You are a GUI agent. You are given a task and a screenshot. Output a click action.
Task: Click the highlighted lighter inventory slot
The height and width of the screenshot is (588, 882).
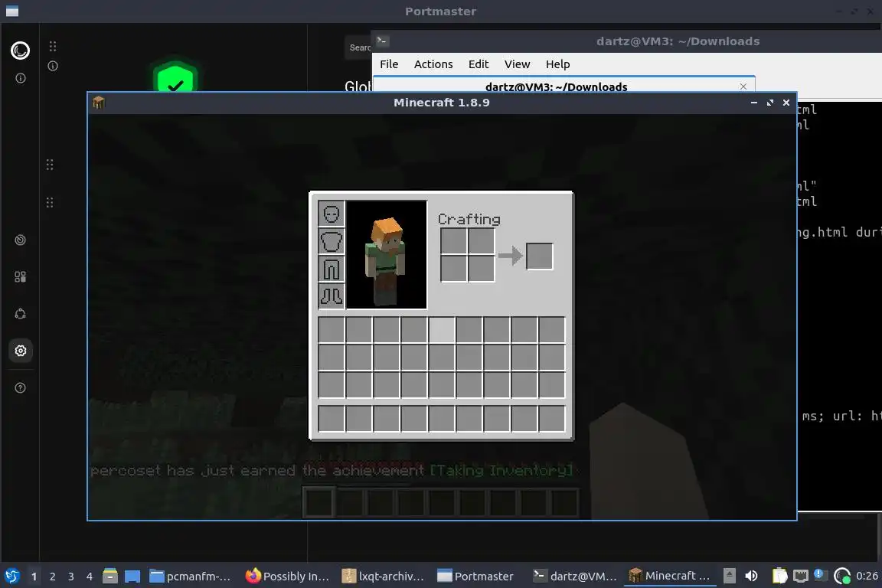point(442,330)
